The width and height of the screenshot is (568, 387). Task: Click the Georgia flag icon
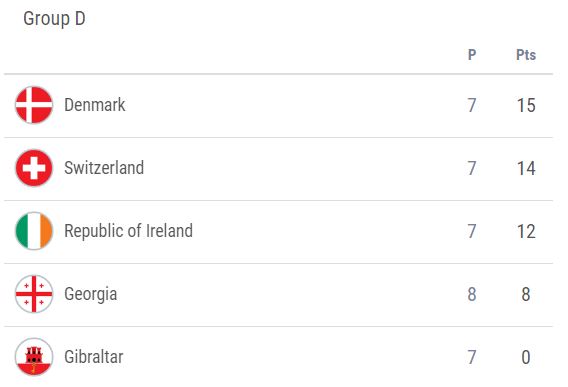34,294
